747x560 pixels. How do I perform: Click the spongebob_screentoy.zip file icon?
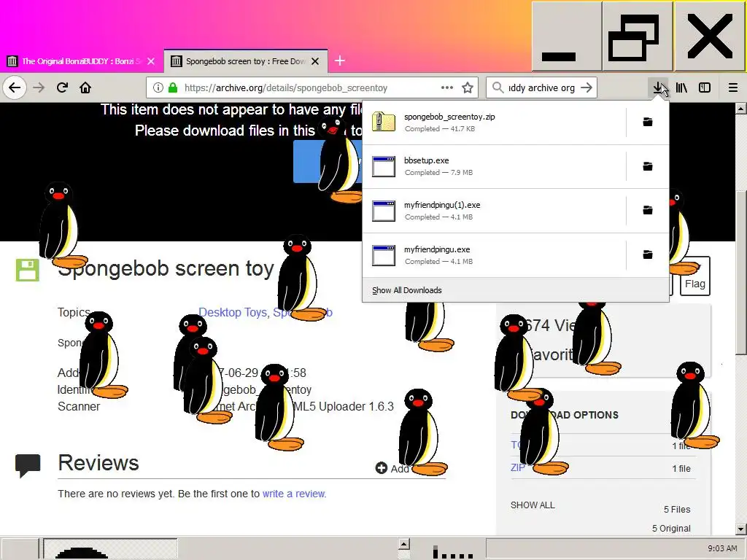pos(384,122)
